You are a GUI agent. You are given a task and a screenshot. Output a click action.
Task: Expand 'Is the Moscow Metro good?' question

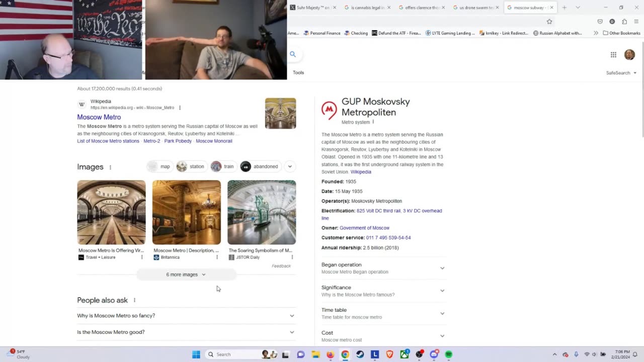pos(186,332)
